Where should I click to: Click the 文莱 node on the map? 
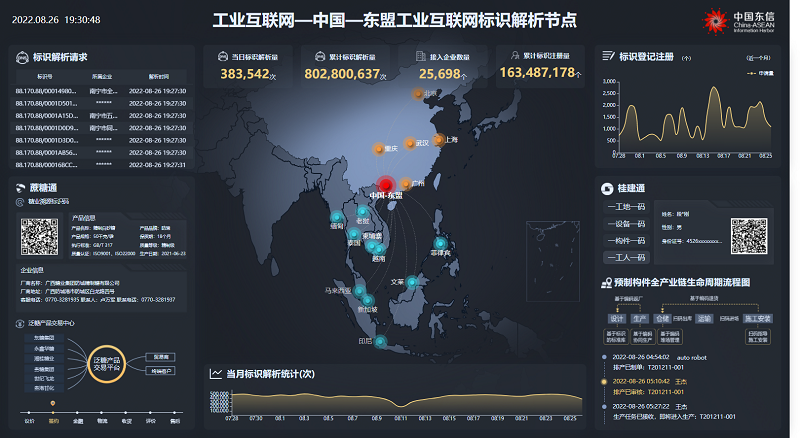pyautogui.click(x=412, y=282)
